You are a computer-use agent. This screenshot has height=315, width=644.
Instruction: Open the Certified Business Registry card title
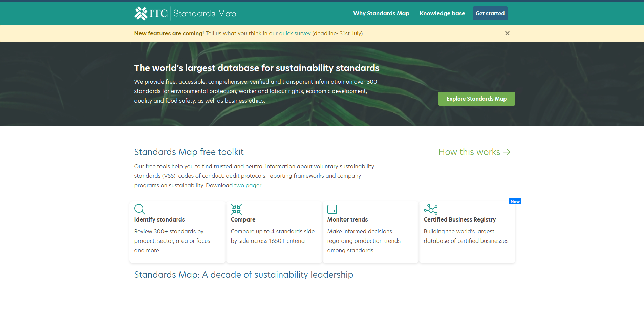(459, 219)
